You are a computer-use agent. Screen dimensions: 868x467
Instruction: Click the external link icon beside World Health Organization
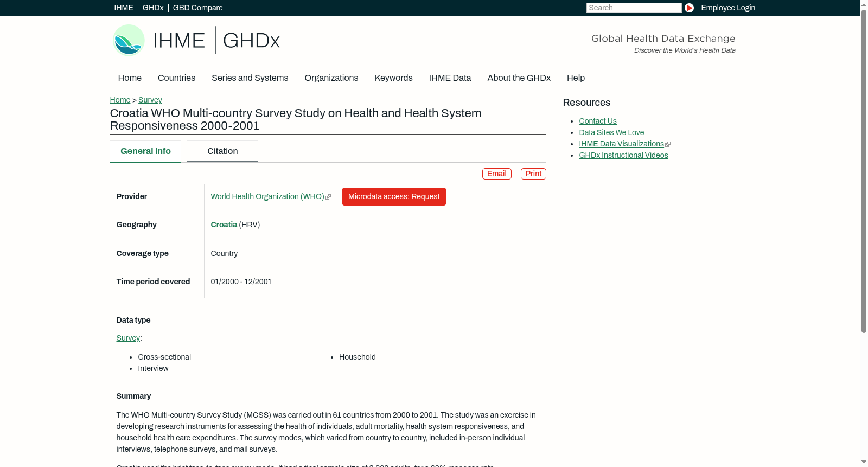click(328, 197)
